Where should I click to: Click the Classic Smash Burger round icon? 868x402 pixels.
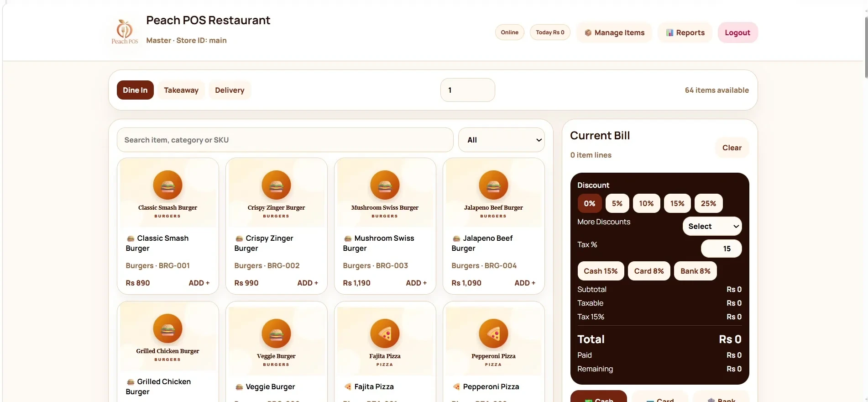[x=167, y=185]
